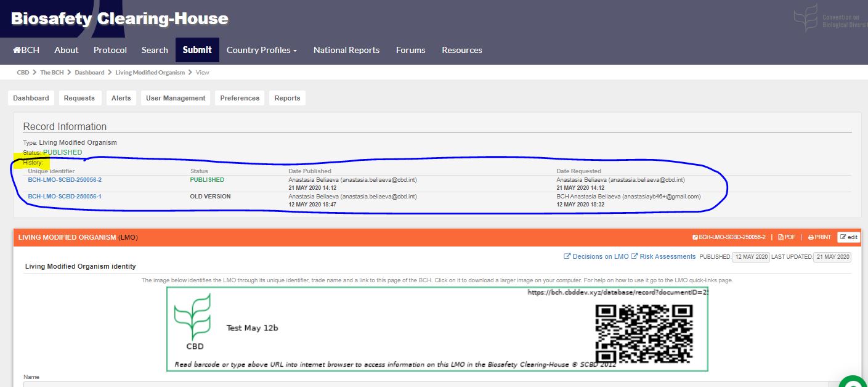
Task: Open the Submit menu tab
Action: click(197, 50)
